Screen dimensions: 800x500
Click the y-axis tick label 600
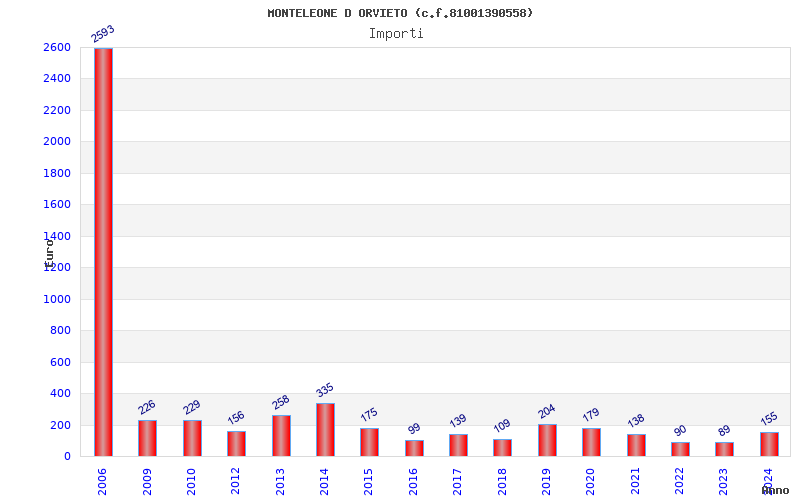click(x=60, y=362)
